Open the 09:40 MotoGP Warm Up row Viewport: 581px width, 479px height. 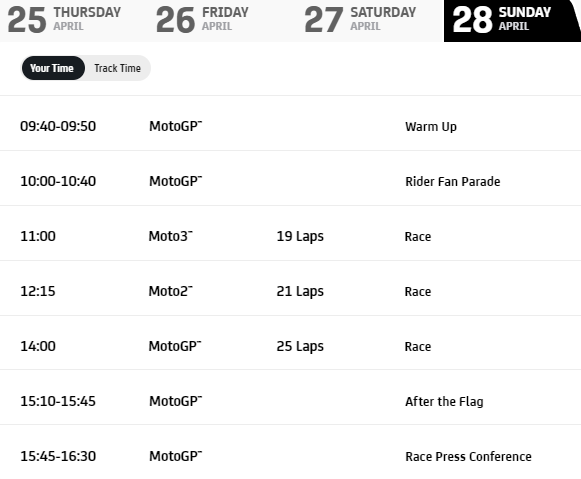[x=290, y=123]
